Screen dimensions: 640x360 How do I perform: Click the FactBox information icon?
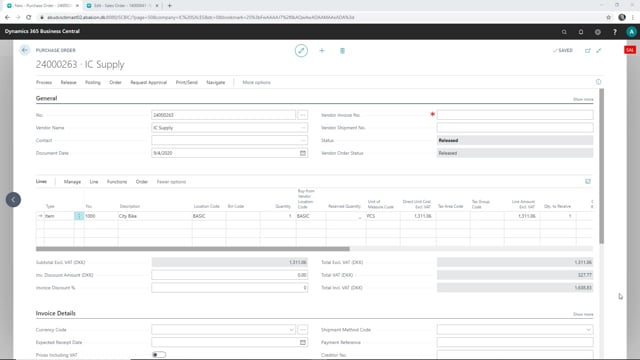(x=598, y=82)
